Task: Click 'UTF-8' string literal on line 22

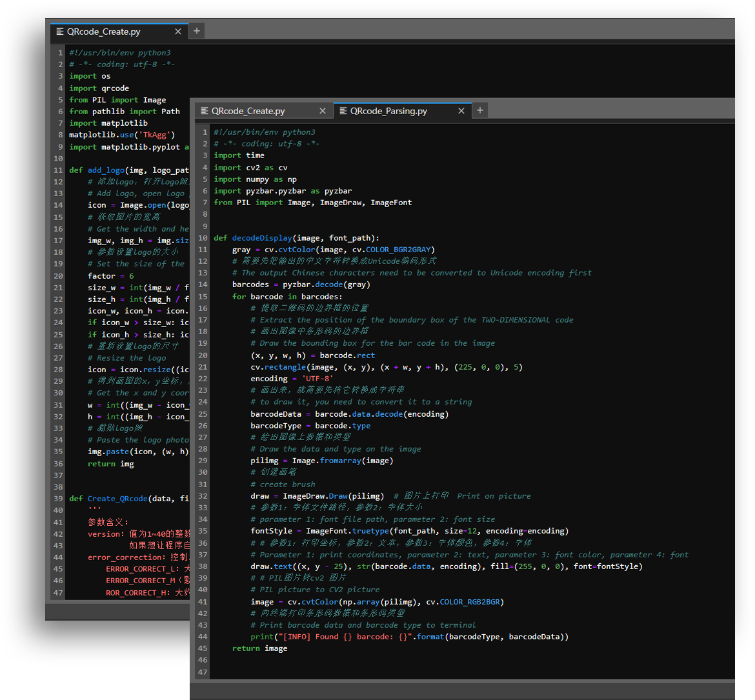Action: [317, 379]
